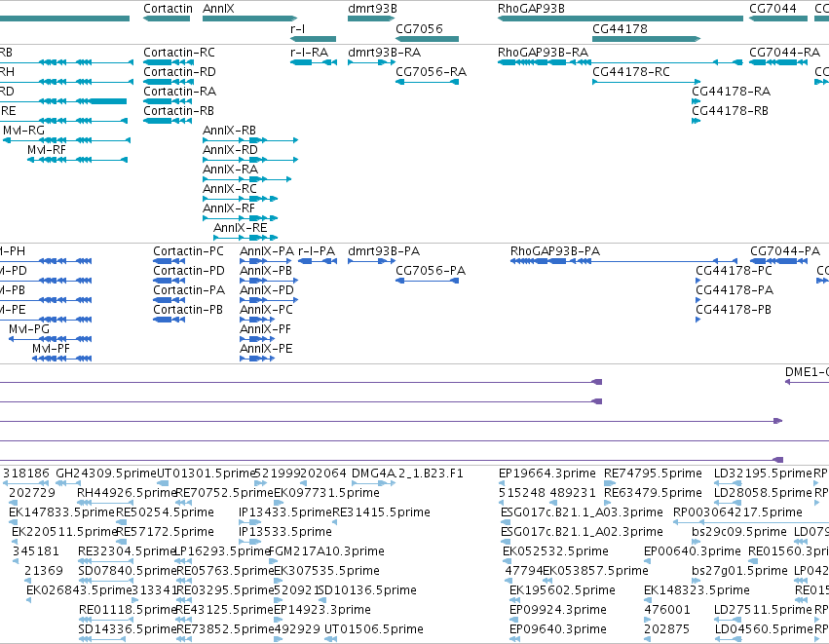The image size is (829, 644).
Task: Click protein AnnIX-PC
Action: point(266,310)
